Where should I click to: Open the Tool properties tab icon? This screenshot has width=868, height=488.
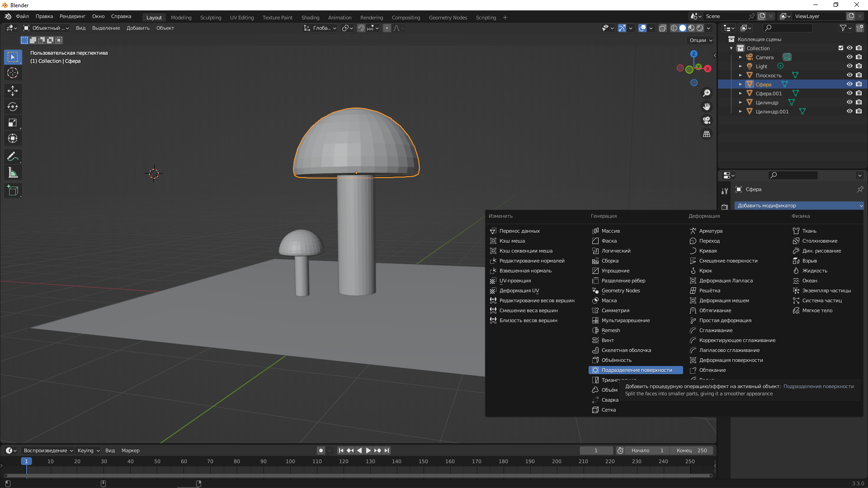click(725, 191)
